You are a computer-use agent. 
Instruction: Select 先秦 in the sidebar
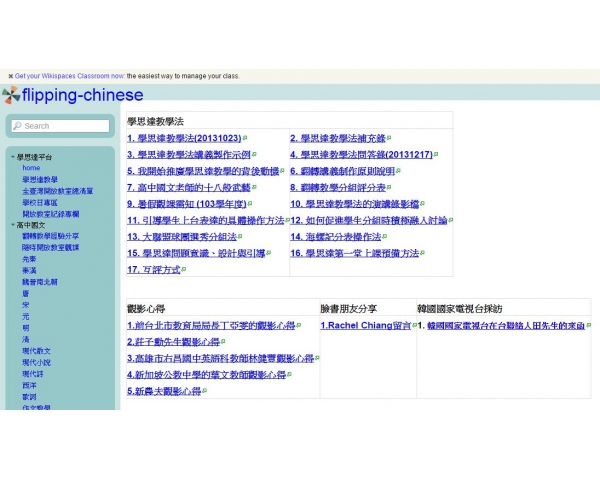[x=29, y=259]
